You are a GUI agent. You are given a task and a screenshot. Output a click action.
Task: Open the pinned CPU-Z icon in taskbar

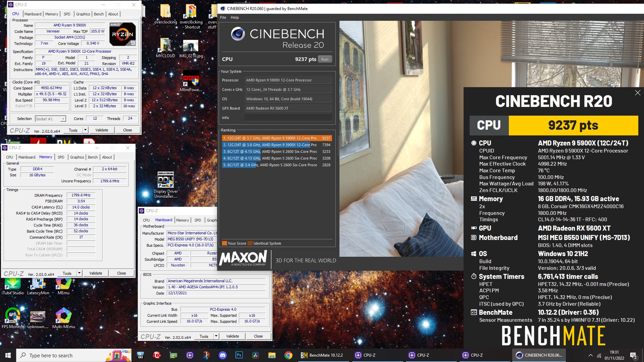click(x=190, y=355)
